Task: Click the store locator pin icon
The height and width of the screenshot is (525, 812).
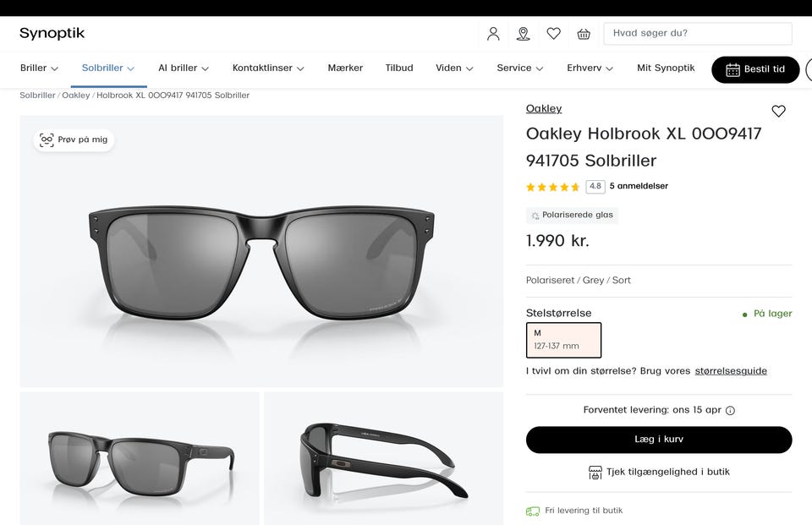Action: (x=524, y=34)
